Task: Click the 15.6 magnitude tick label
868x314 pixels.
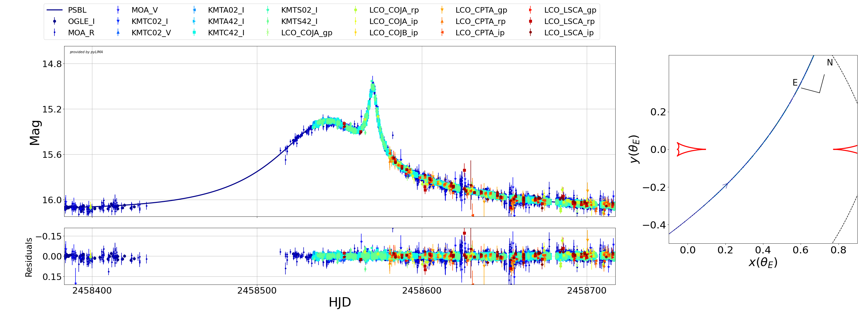Action: (x=52, y=155)
